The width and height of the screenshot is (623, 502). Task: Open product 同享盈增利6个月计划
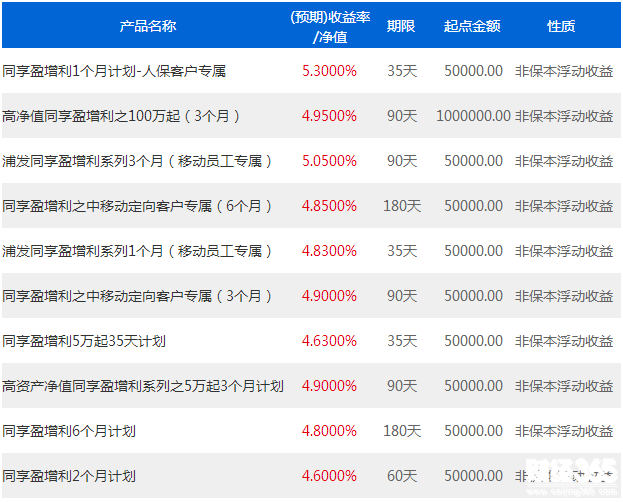tap(69, 431)
